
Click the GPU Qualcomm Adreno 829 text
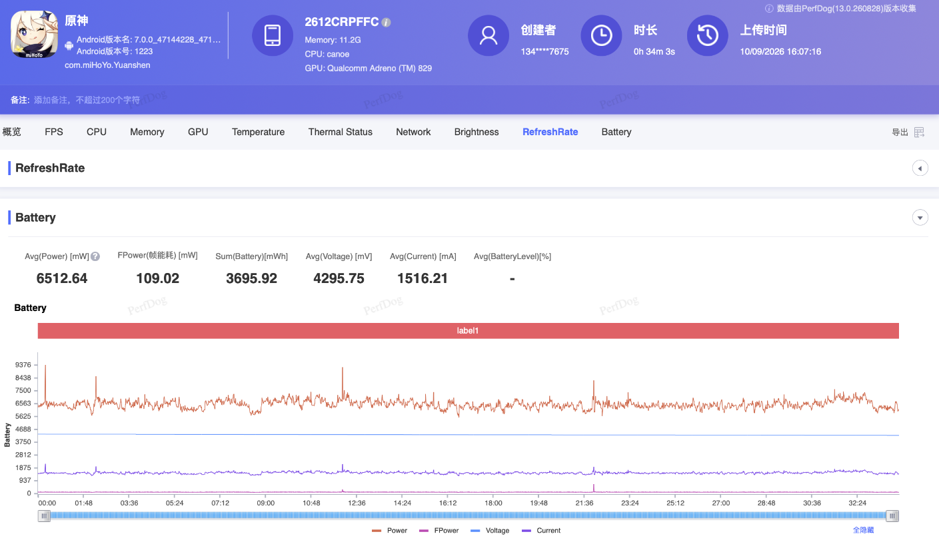coord(369,68)
